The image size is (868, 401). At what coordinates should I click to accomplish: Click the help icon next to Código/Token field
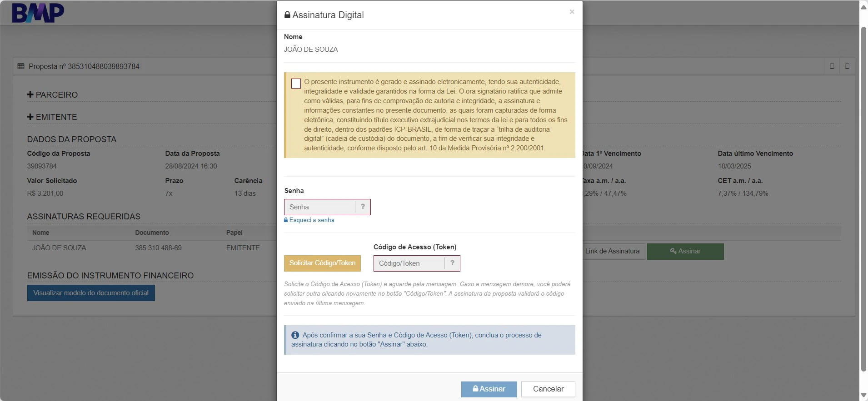coord(452,263)
